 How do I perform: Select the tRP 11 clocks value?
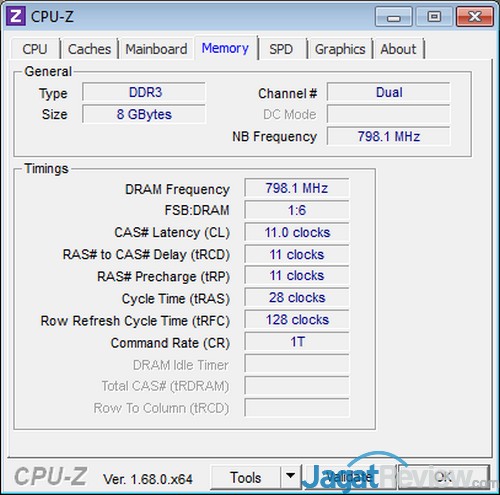(297, 276)
